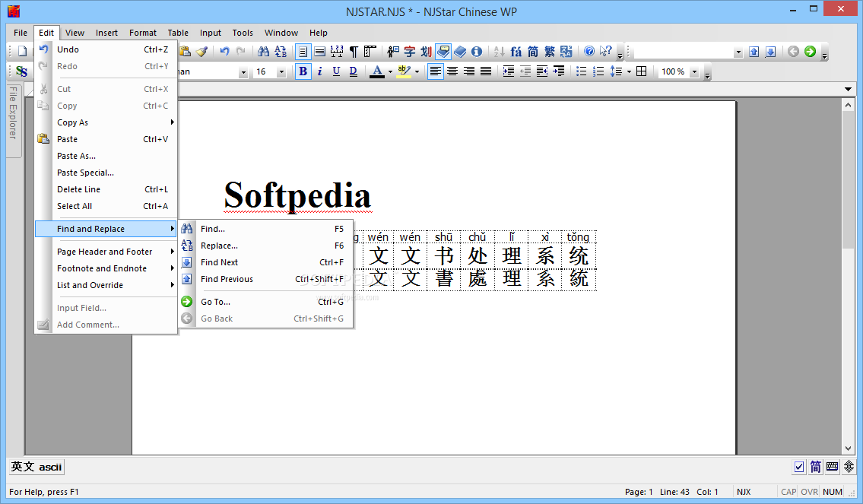Click Find Previous in the submenu
863x504 pixels.
(266, 279)
